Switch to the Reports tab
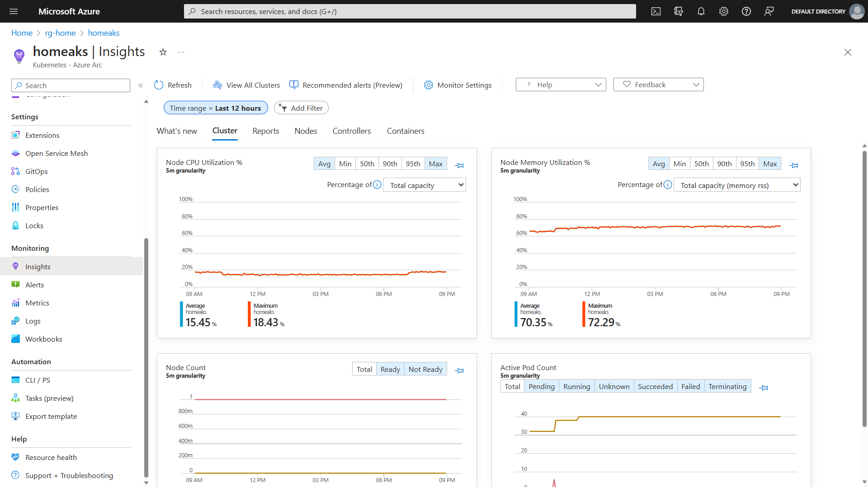868x488 pixels. [266, 131]
